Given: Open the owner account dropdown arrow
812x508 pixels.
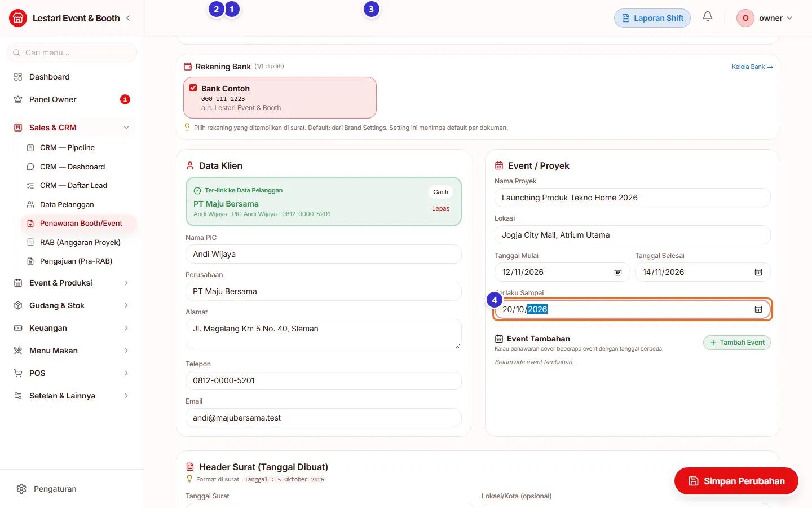Looking at the screenshot, I should pyautogui.click(x=789, y=18).
